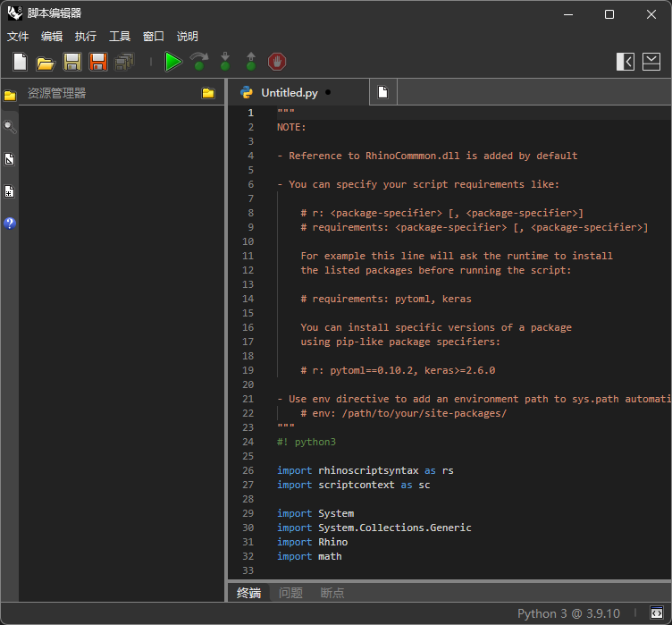672x625 pixels.
Task: Open script with the folder icon
Action: (46, 63)
